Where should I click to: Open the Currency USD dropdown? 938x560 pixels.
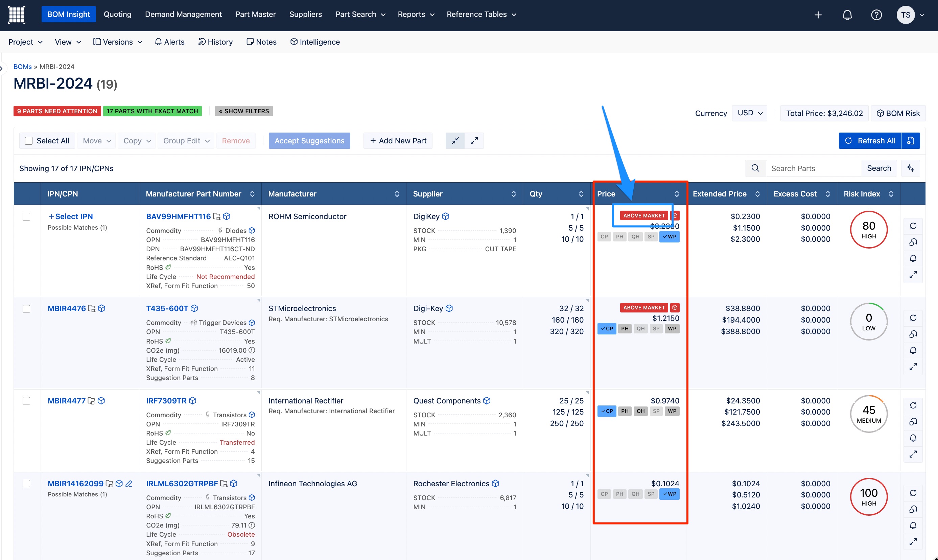[x=749, y=113]
